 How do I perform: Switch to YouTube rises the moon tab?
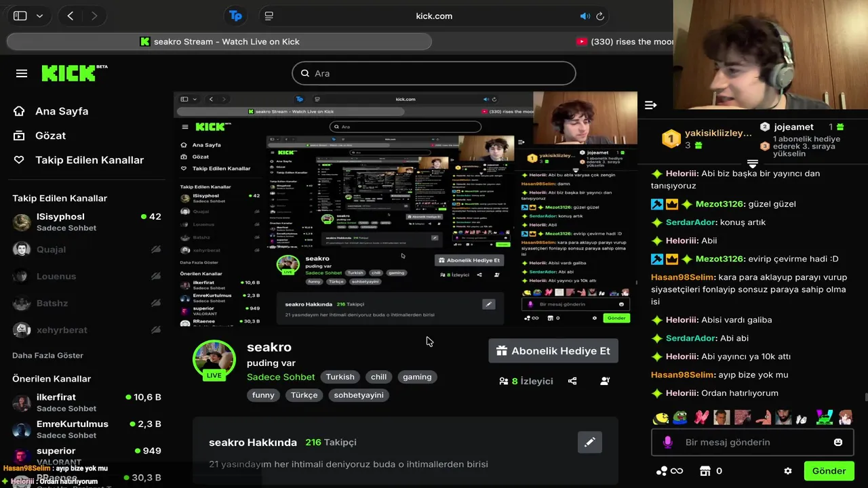624,41
